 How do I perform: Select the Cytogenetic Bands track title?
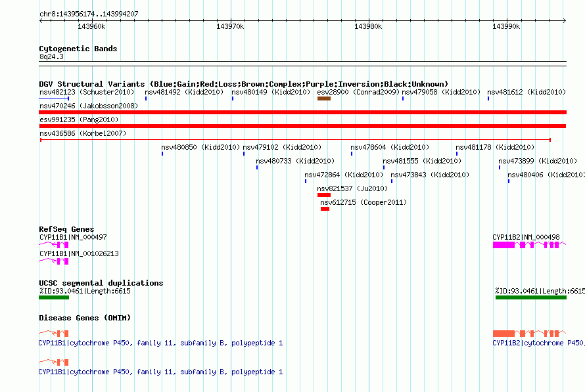(78, 49)
